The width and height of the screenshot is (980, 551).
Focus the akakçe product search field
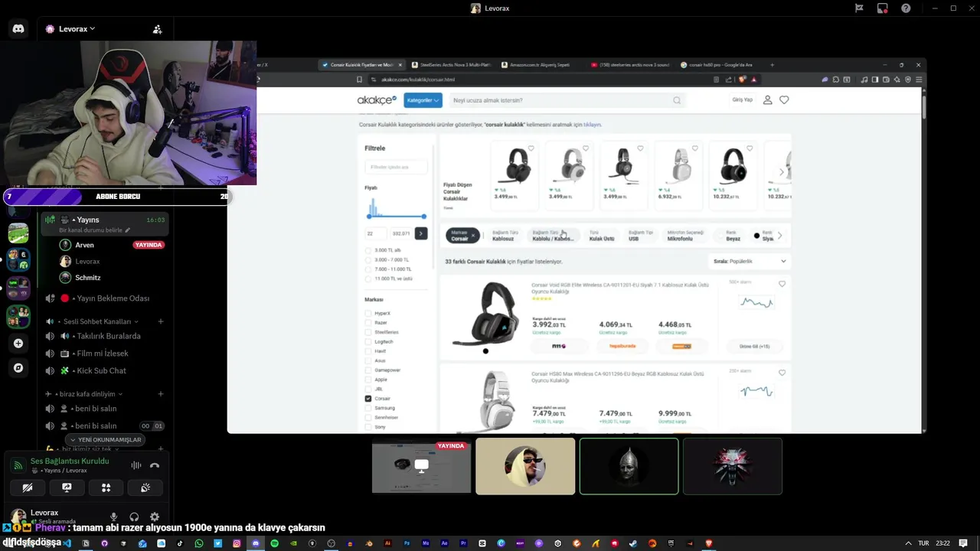pyautogui.click(x=565, y=100)
